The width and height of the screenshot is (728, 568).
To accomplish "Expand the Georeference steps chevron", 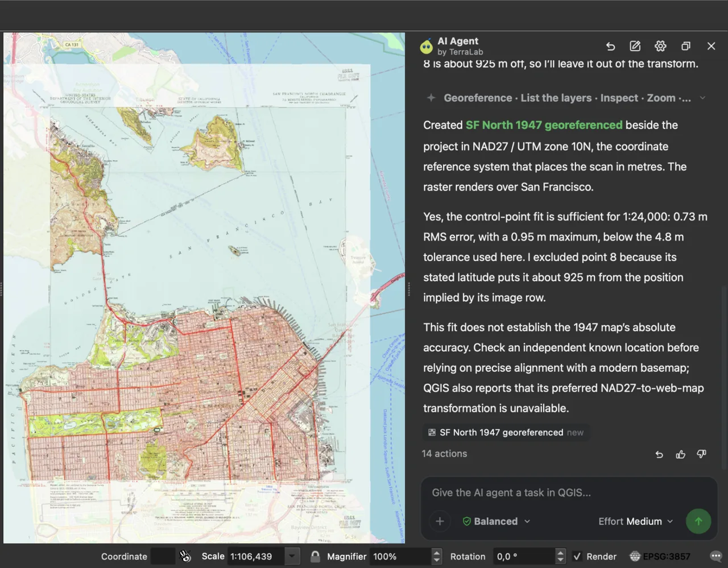I will pos(702,98).
